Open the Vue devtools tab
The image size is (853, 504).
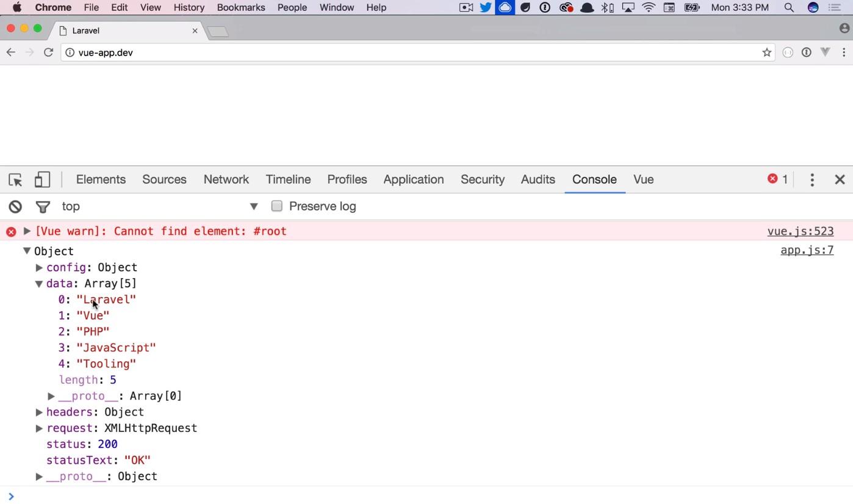pyautogui.click(x=643, y=179)
